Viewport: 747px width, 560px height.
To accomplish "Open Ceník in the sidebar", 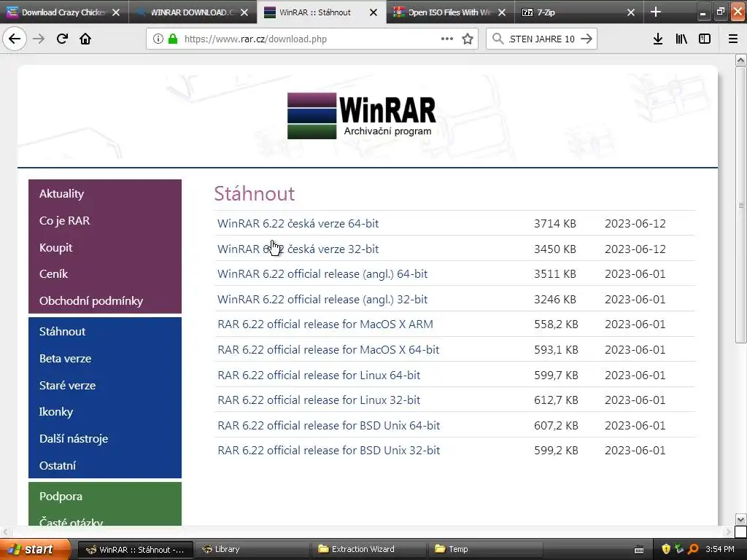I will coord(53,274).
